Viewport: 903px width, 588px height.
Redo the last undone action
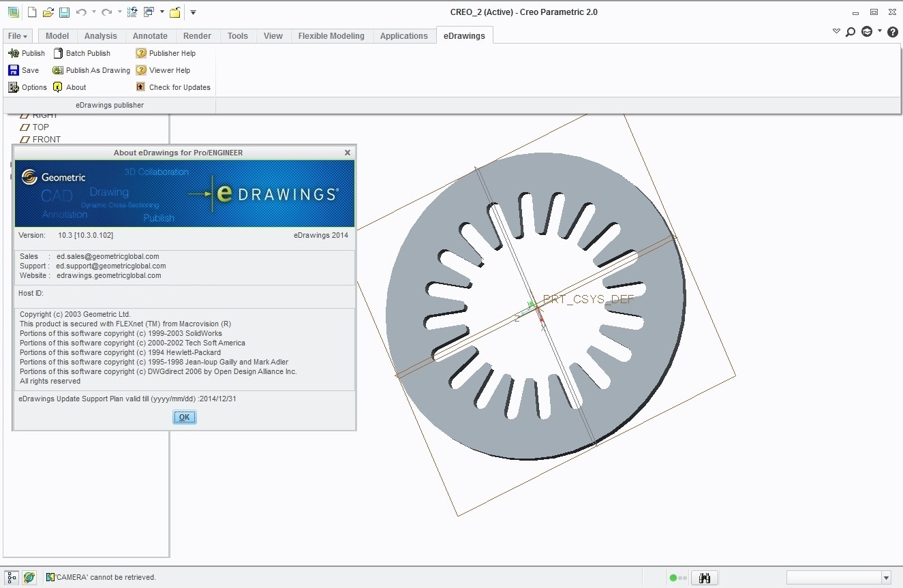[106, 12]
